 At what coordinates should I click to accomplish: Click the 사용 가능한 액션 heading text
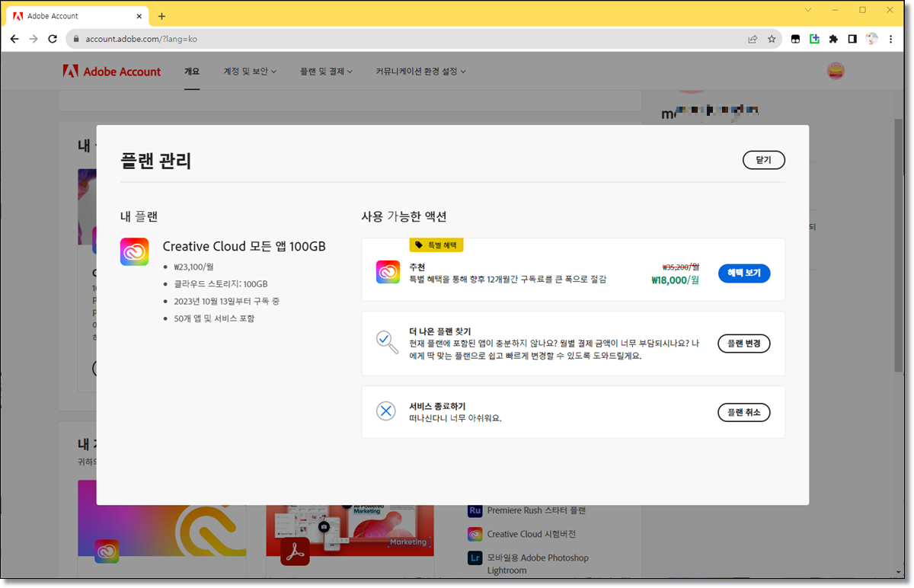(404, 216)
